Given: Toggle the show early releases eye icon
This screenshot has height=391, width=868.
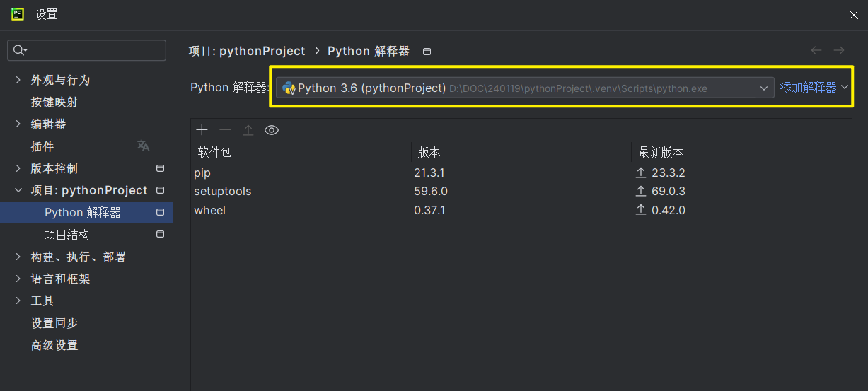Looking at the screenshot, I should click(272, 130).
